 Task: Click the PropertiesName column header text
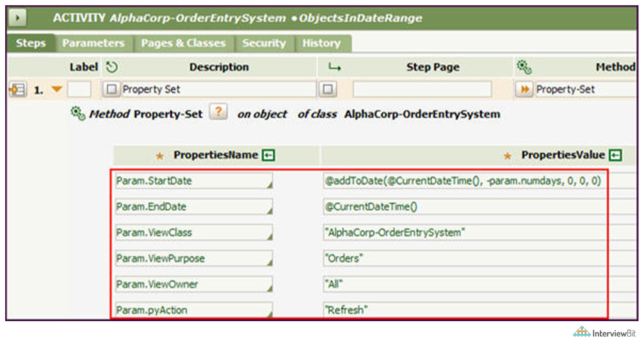point(216,155)
